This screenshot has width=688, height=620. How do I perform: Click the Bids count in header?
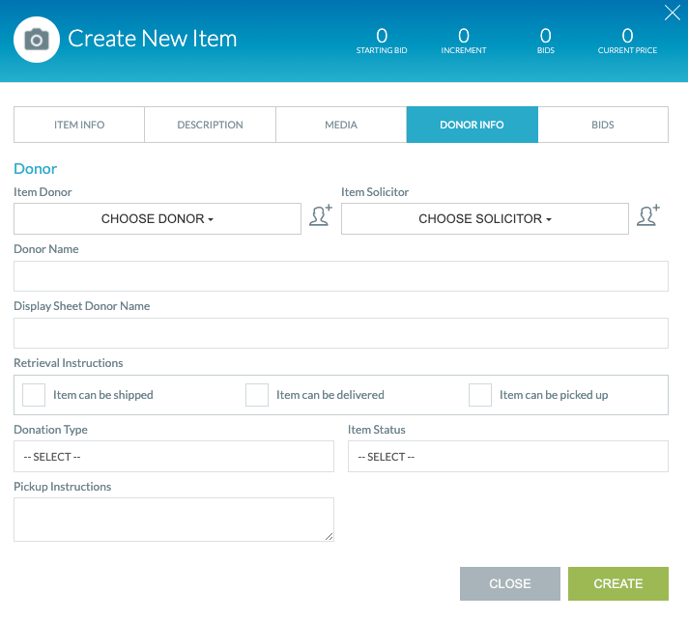click(x=545, y=36)
